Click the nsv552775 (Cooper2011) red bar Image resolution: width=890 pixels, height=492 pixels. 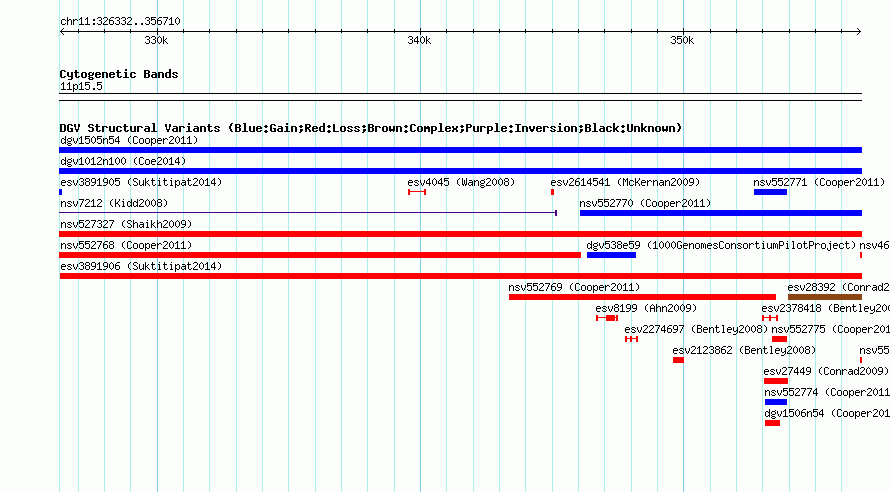[x=779, y=339]
